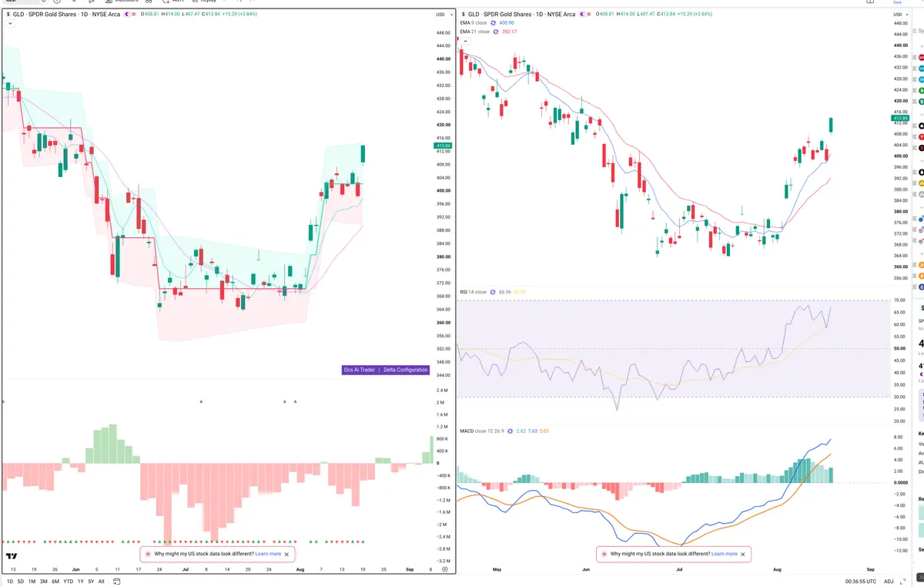Select the 3M time range
Viewport: 924px width, 587px height.
[44, 581]
